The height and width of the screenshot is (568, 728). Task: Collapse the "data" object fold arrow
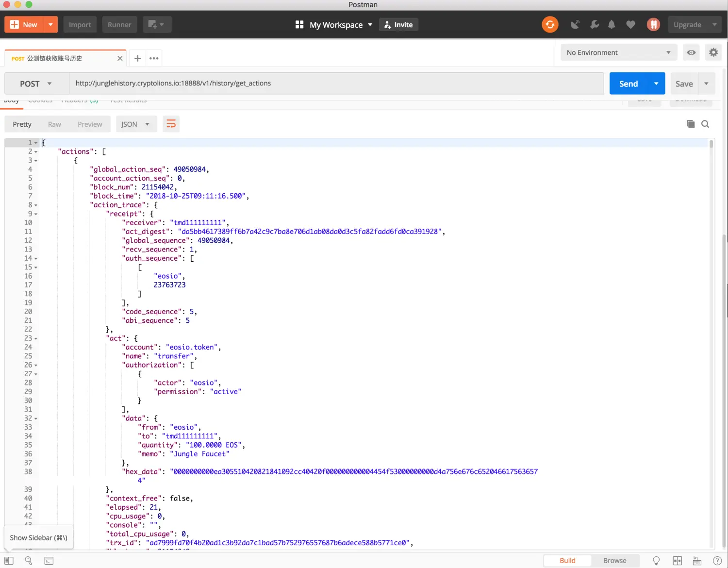pyautogui.click(x=35, y=418)
